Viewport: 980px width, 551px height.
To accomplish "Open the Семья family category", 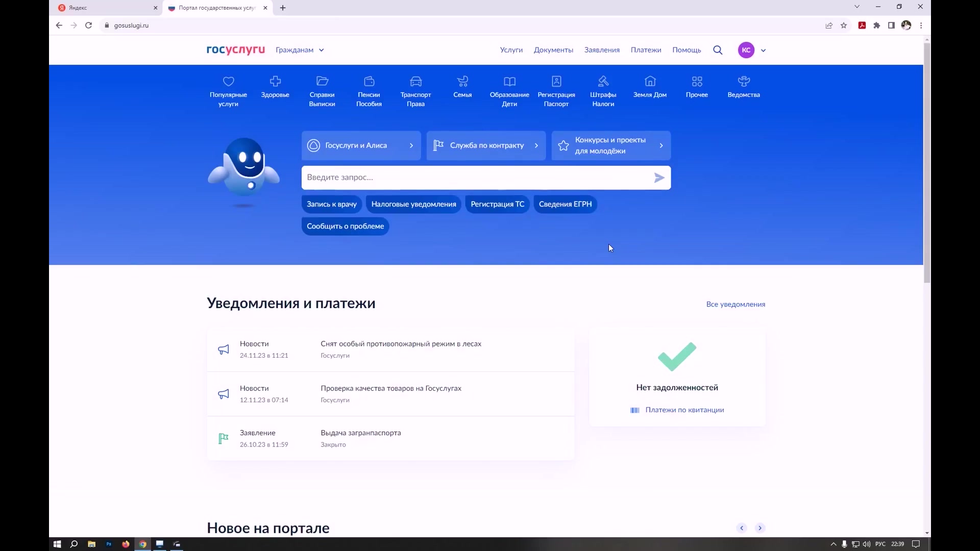I will 462,87.
